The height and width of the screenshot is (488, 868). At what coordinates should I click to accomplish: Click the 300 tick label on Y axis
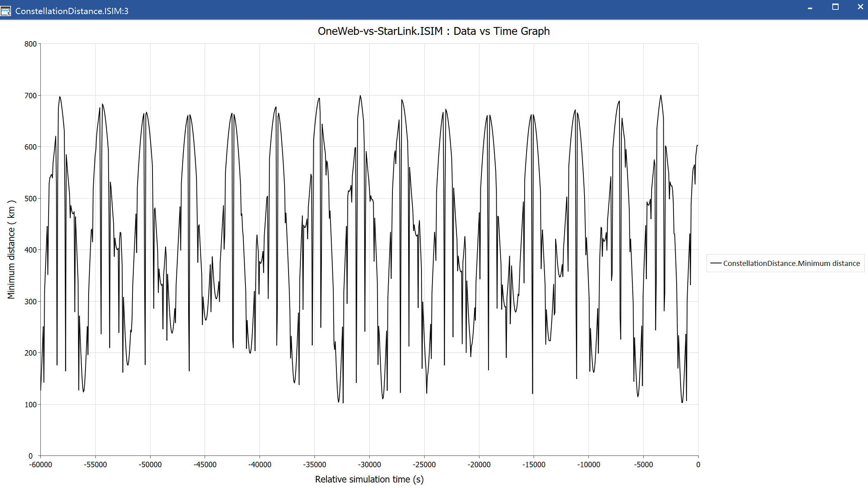click(x=30, y=302)
